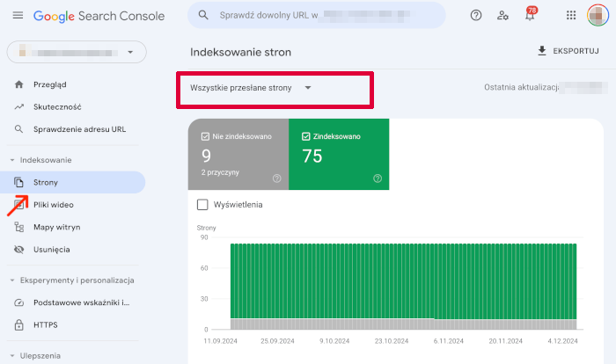Click the Skuteczność trend icon

pyautogui.click(x=18, y=106)
